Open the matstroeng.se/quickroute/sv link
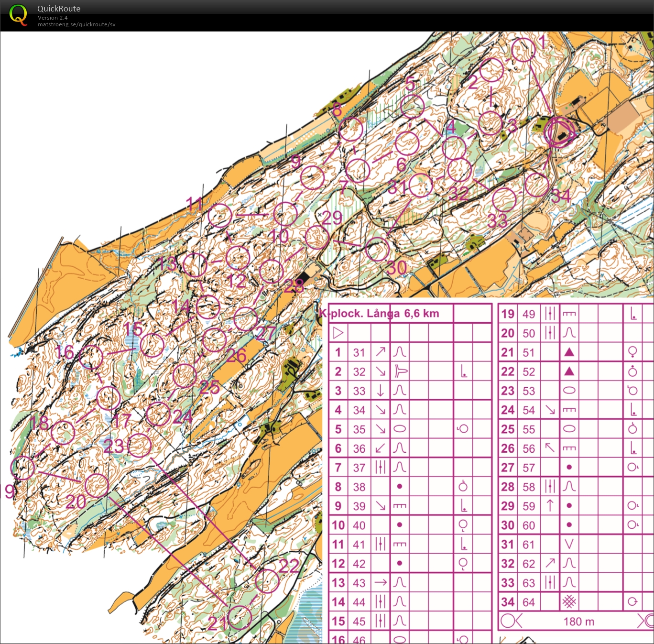This screenshot has height=644, width=654. pyautogui.click(x=76, y=24)
